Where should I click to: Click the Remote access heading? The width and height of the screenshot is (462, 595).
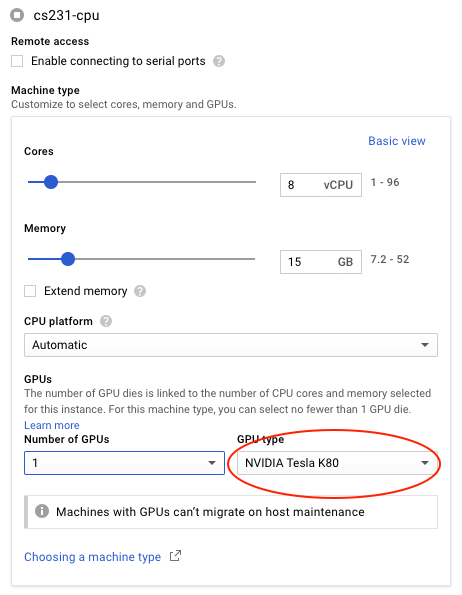50,41
